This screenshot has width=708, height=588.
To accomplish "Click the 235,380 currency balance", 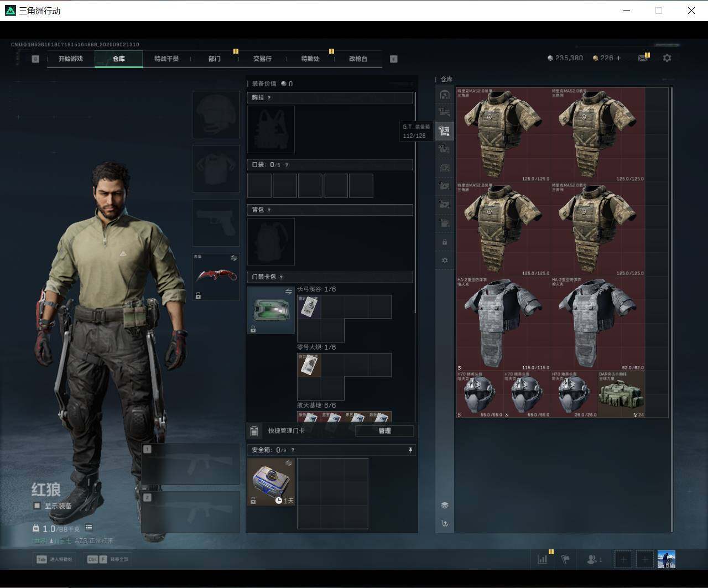I will 565,58.
